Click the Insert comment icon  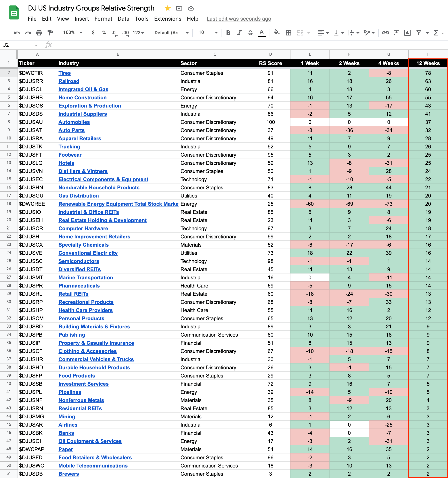[x=396, y=33]
